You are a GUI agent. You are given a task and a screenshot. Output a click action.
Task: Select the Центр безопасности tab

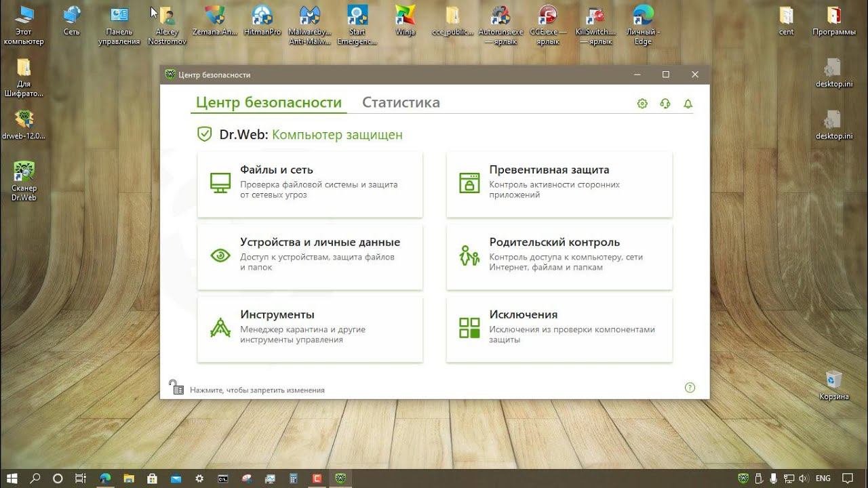(x=269, y=102)
